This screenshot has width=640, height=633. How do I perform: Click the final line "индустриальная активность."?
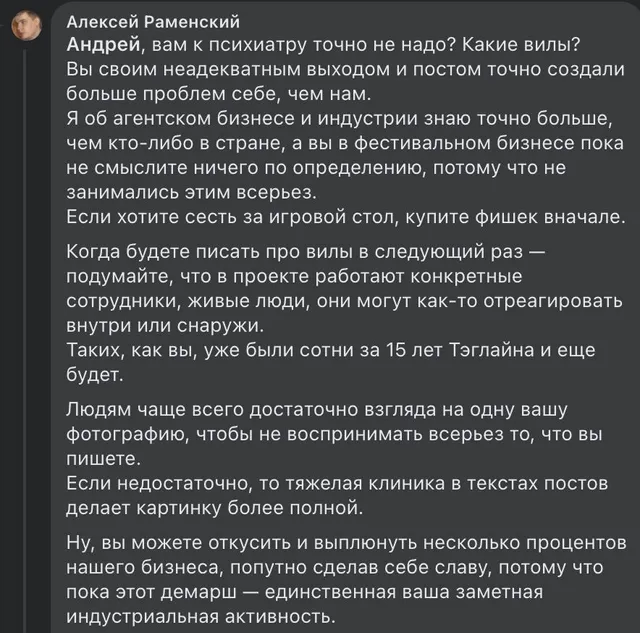click(201, 617)
